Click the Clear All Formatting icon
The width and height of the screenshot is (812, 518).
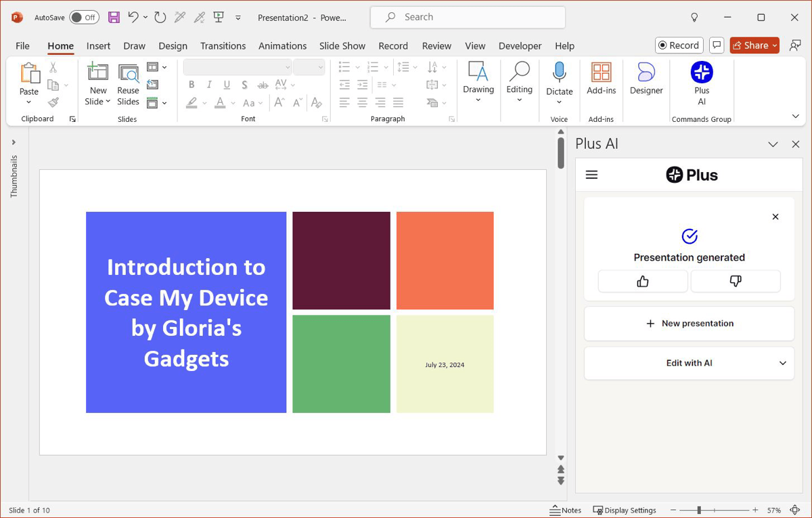(316, 103)
